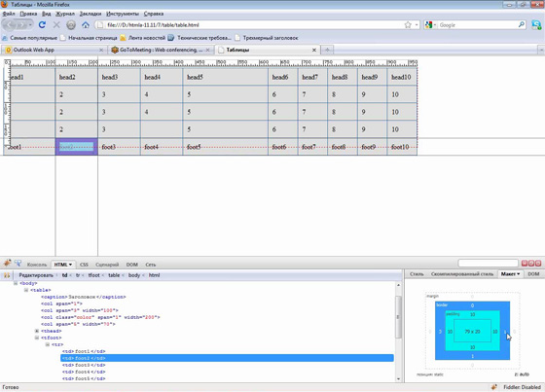Screen dimensions: 545x392
Task: Bookmark page with the star icon
Action: 408,25
